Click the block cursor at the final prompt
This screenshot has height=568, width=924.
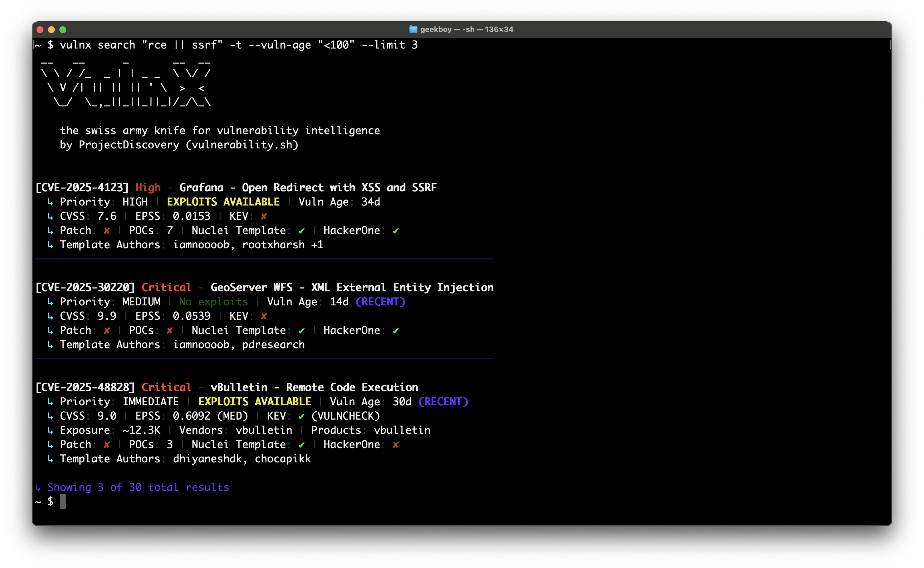pyautogui.click(x=63, y=501)
